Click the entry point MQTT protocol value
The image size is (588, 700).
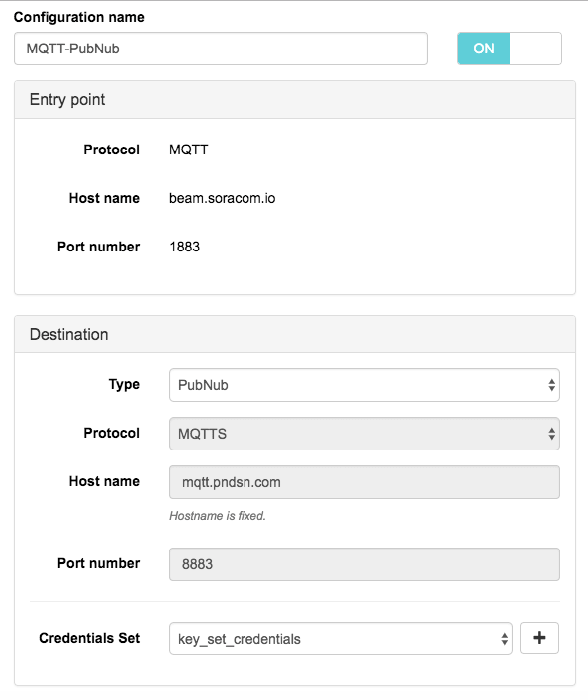click(x=188, y=150)
